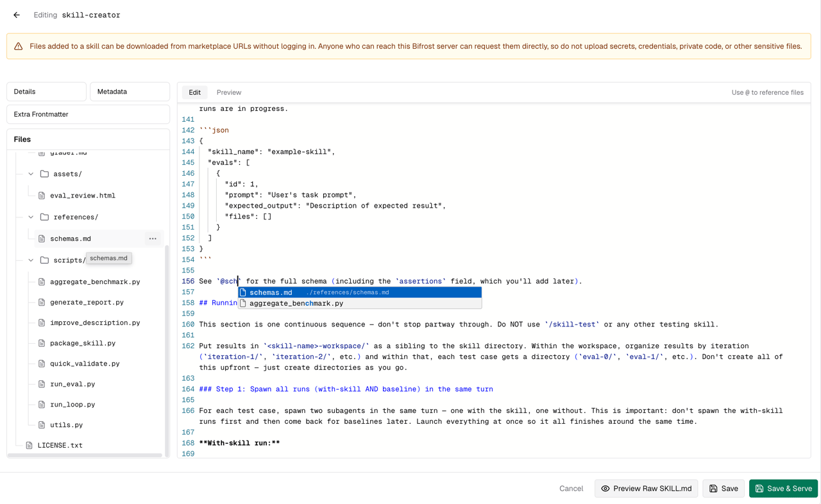
Task: Collapse the assets/ folder chevron
Action: point(31,174)
